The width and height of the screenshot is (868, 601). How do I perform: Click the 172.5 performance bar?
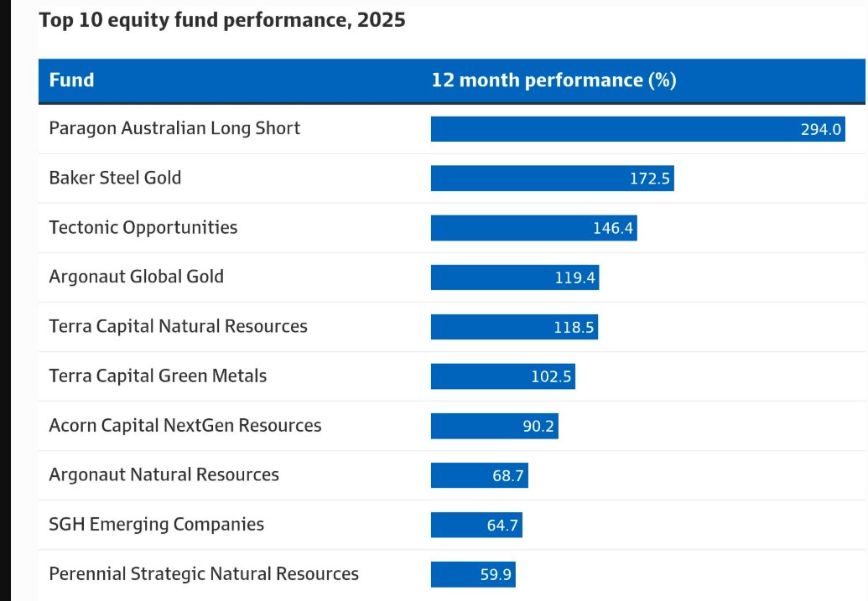coord(553,179)
